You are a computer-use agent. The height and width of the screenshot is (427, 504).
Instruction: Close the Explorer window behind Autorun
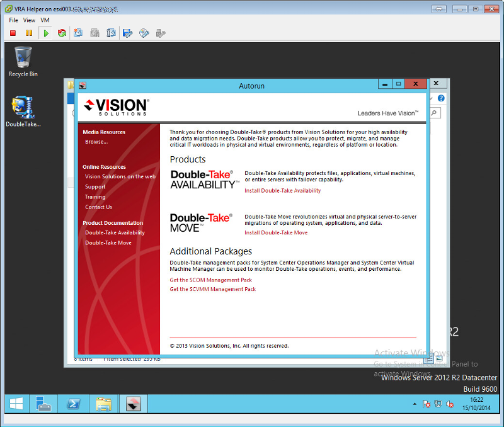pyautogui.click(x=437, y=83)
